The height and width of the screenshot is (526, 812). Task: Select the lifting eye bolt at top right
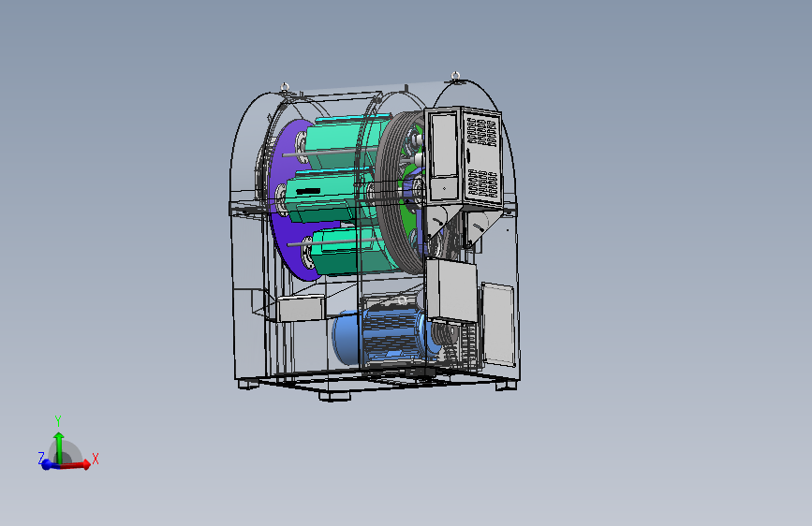click(455, 76)
